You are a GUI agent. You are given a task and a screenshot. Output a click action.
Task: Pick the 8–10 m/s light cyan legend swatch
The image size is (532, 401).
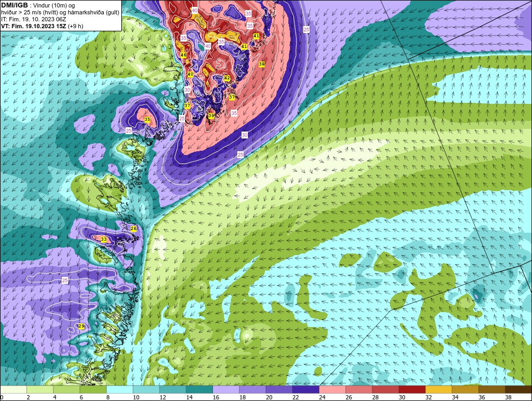(x=119, y=389)
